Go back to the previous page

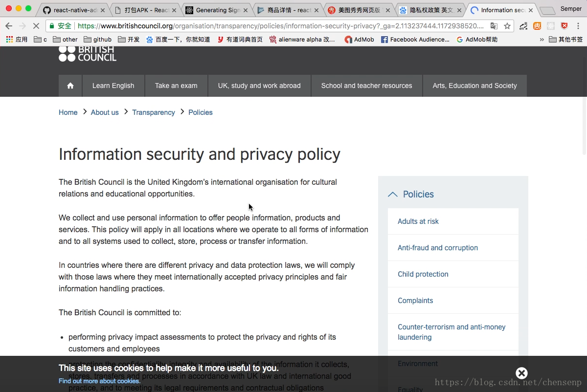(x=9, y=26)
